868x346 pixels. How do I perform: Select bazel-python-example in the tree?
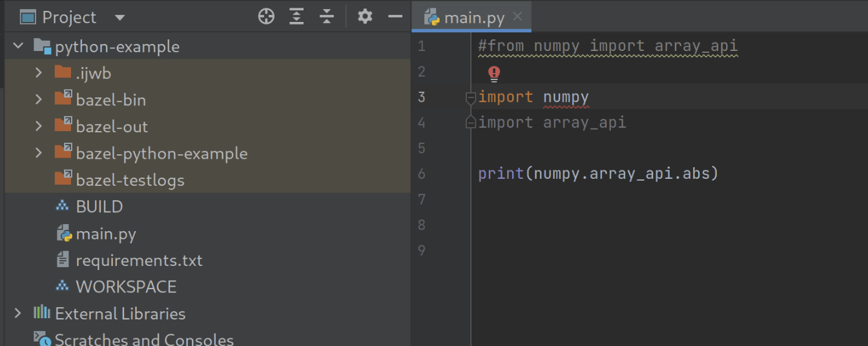[162, 154]
